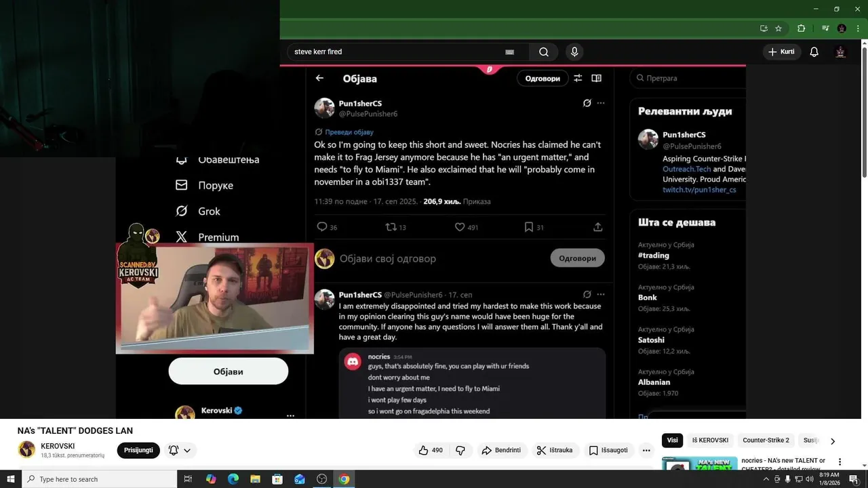Expand the notification bell preferences dropdown
Image resolution: width=868 pixels, height=488 pixels.
pos(180,450)
